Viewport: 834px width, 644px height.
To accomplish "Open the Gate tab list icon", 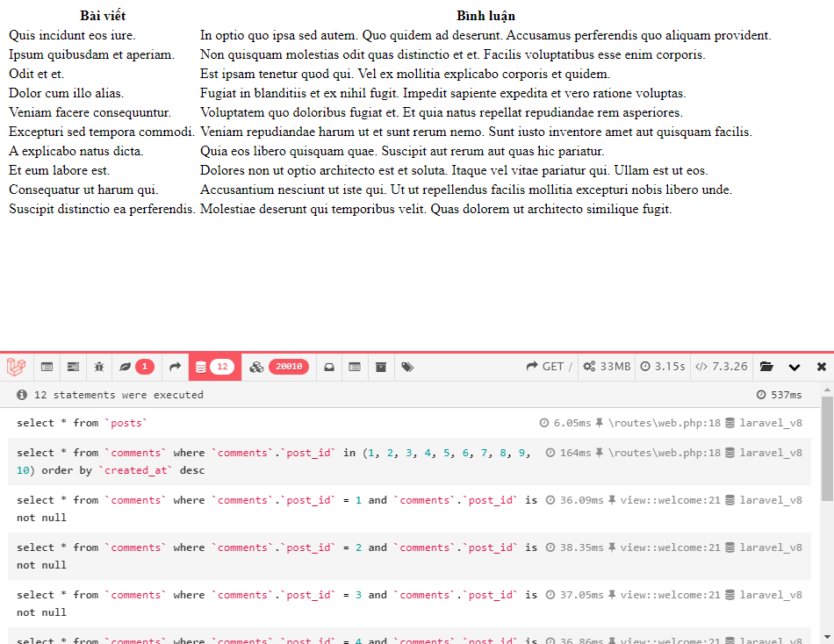I will pos(355,367).
